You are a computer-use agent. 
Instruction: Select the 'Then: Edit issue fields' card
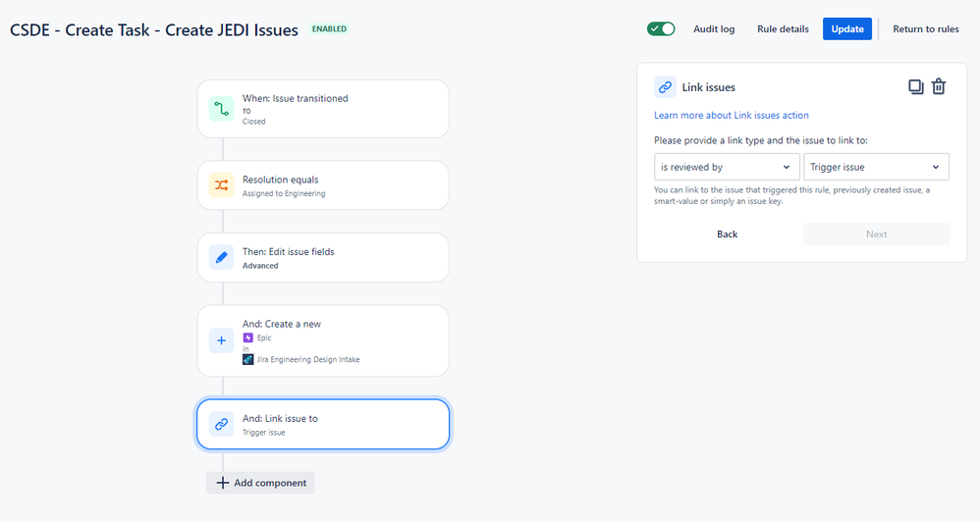[323, 257]
